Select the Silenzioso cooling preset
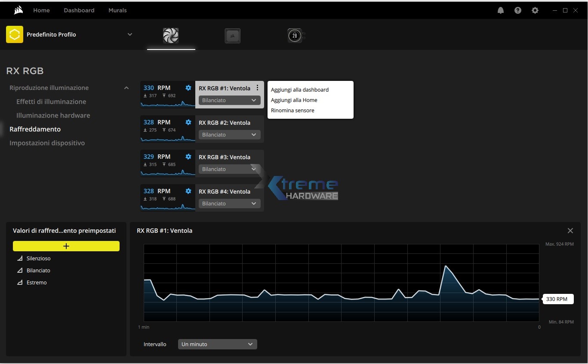 38,259
